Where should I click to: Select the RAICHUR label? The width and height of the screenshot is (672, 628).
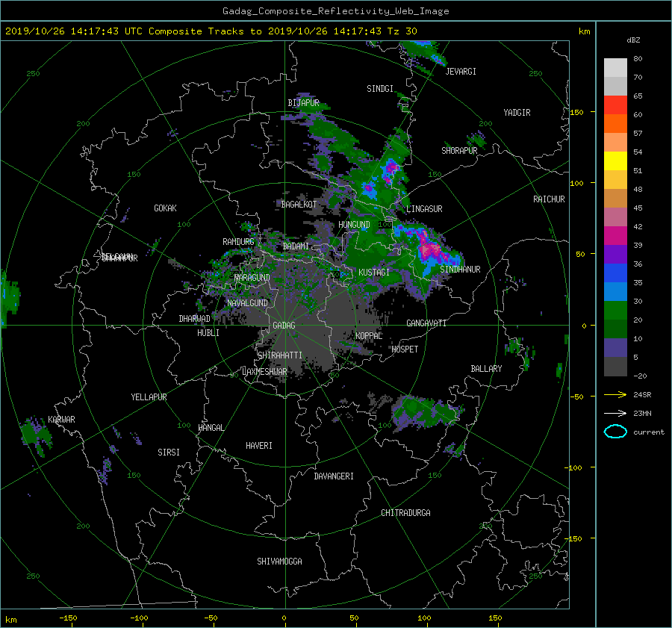coord(549,199)
